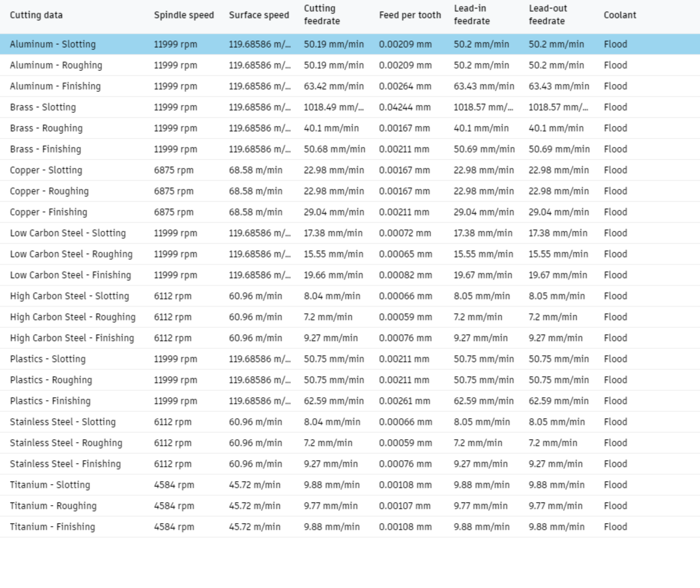The width and height of the screenshot is (700, 588).
Task: Choose the Plastics - Roughing preset
Action: click(x=350, y=380)
